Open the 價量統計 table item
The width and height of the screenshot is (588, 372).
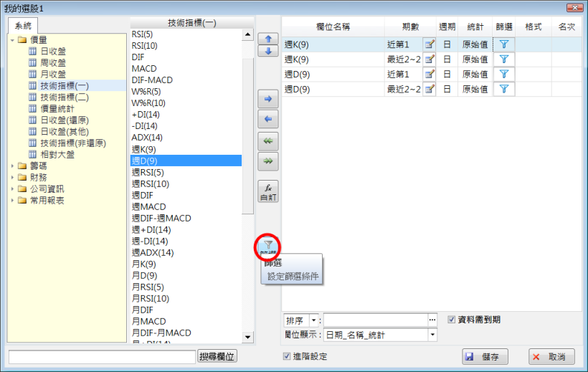[57, 109]
